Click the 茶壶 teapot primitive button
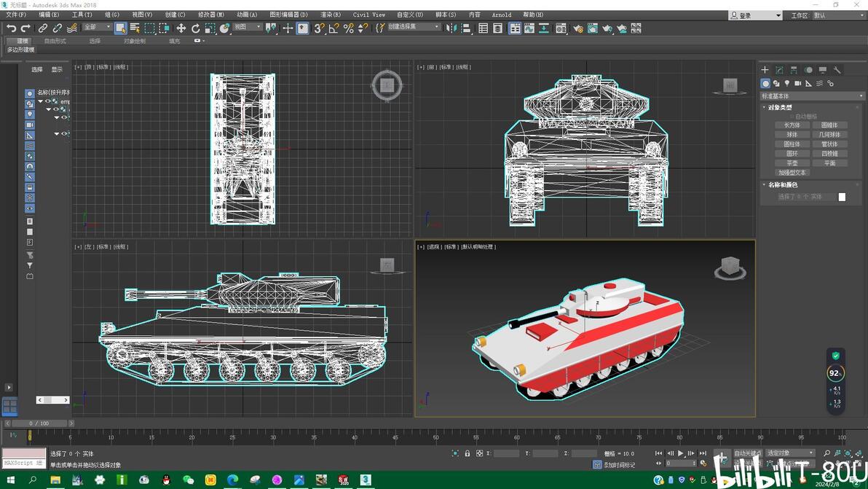 pos(792,163)
